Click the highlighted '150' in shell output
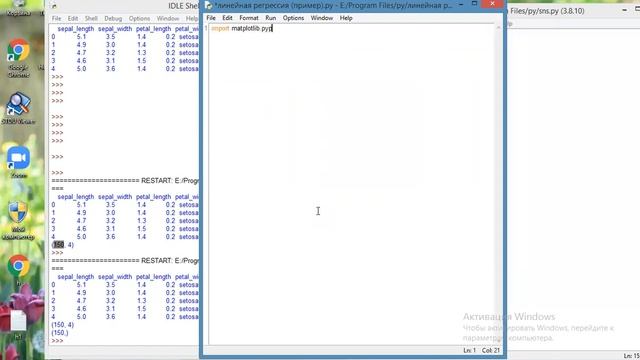This screenshot has height=360, width=640. tap(58, 245)
